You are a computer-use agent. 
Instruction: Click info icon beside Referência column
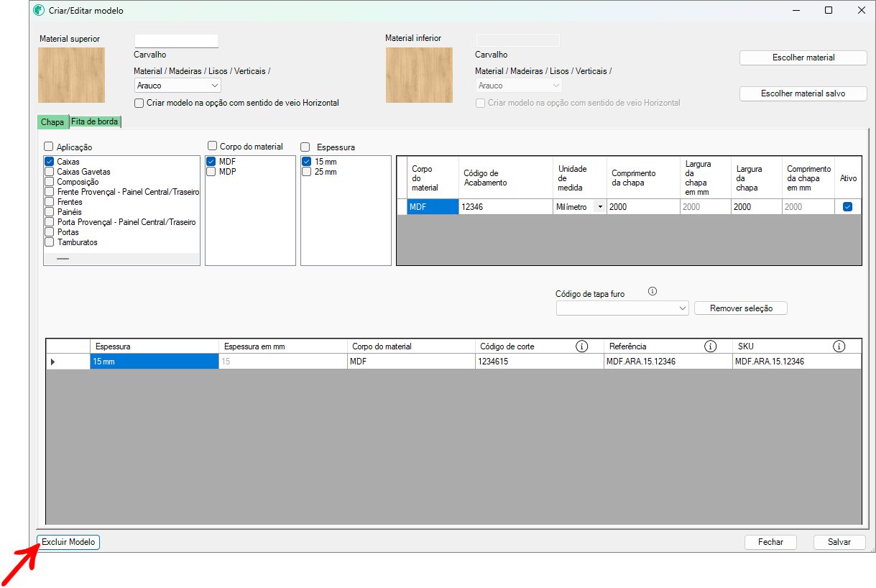pyautogui.click(x=711, y=346)
